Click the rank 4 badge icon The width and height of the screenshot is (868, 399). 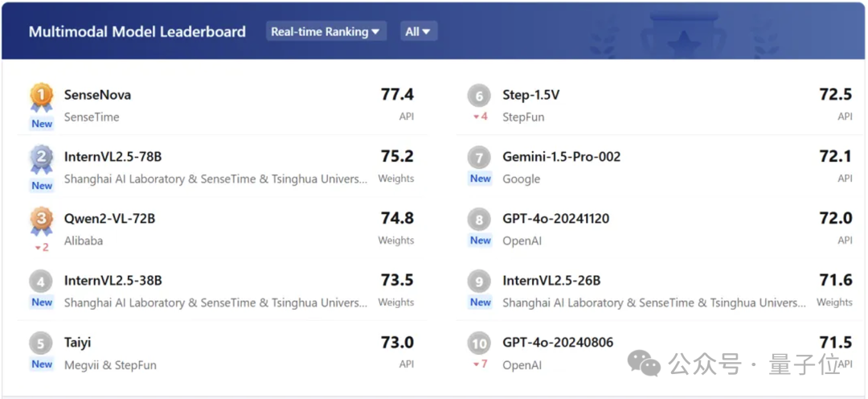click(x=42, y=281)
